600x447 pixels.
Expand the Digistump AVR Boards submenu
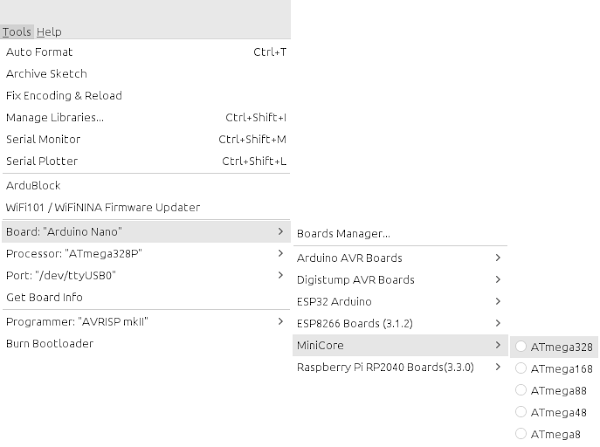tap(400, 280)
